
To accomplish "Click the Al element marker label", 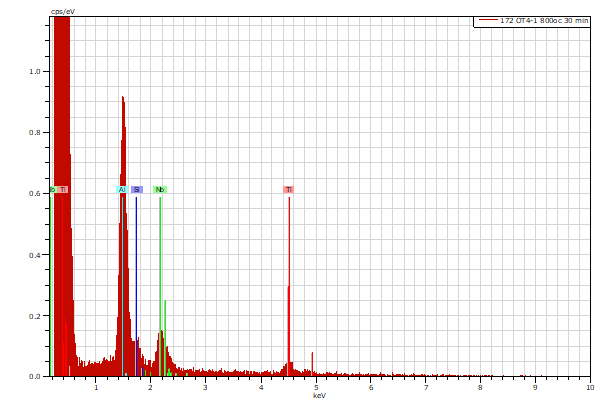I will tap(122, 190).
